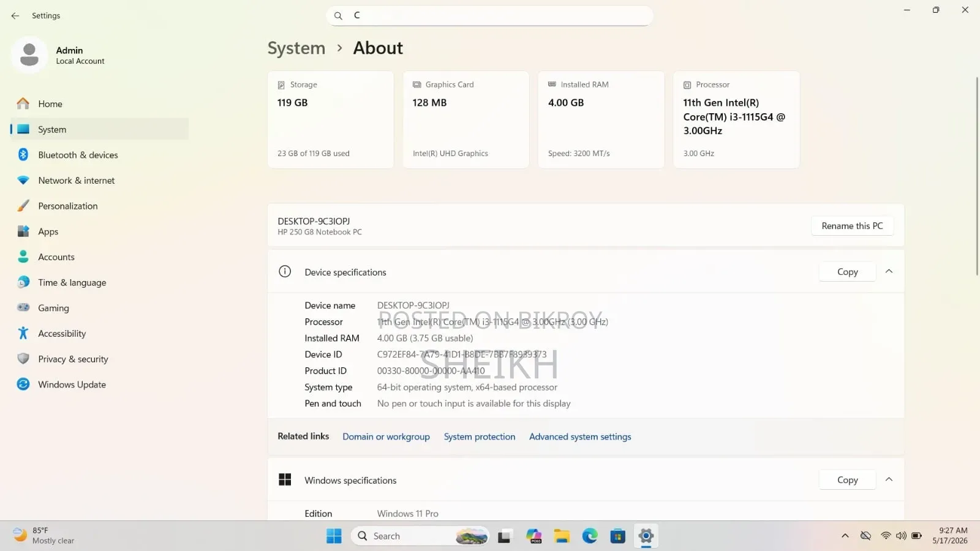Viewport: 980px width, 551px height.
Task: Click the Windows logo icon beside Windows specifications
Action: (x=285, y=479)
